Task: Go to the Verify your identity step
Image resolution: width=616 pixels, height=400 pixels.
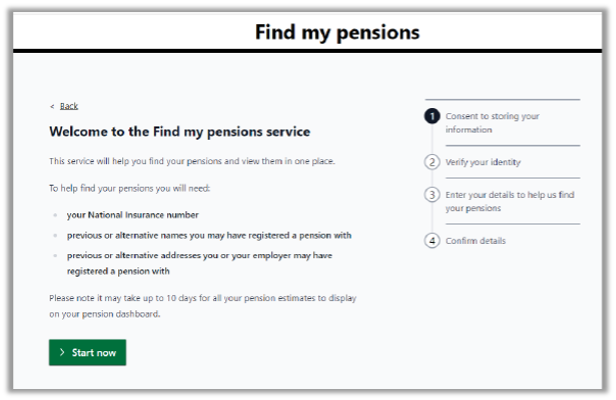Action: [483, 162]
